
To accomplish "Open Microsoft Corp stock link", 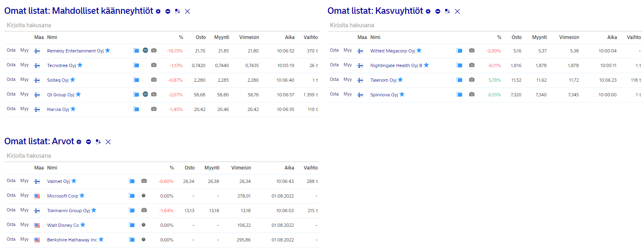I will coord(63,196).
